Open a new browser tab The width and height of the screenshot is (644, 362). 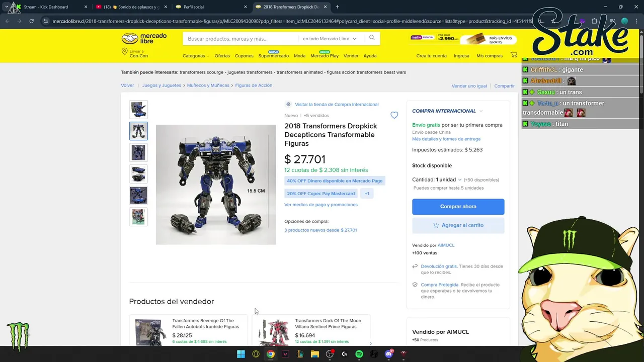point(337,7)
